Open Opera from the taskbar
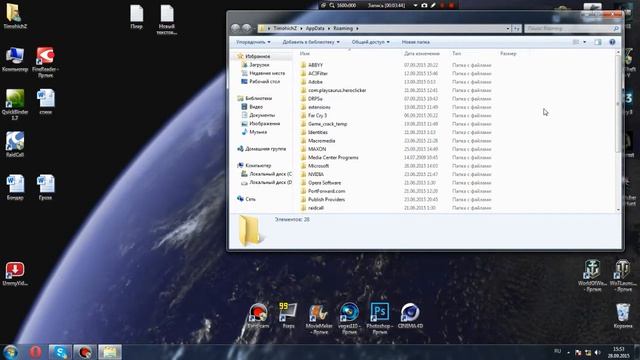This screenshot has width=640, height=360. click(x=36, y=352)
